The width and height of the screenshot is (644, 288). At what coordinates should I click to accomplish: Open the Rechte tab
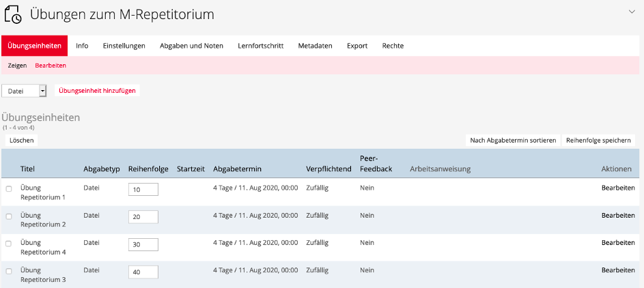click(393, 46)
